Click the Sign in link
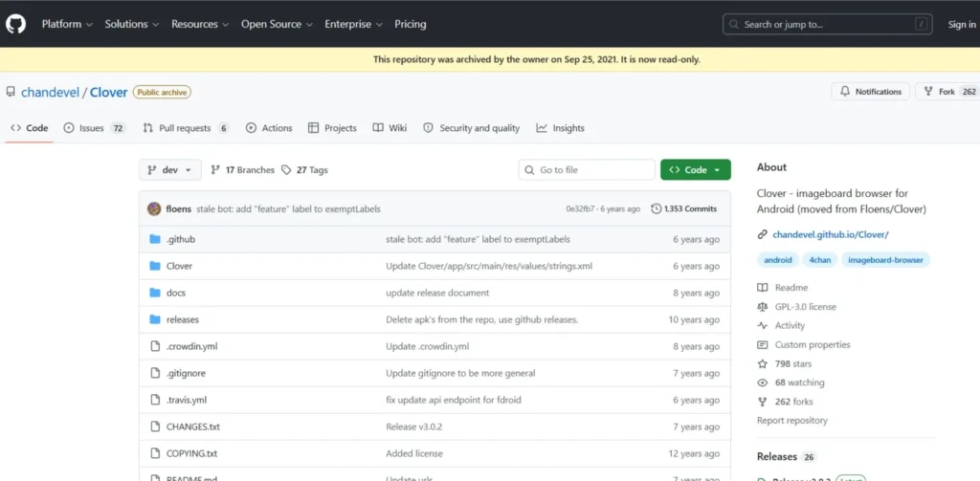Image resolution: width=980 pixels, height=481 pixels. pyautogui.click(x=962, y=24)
